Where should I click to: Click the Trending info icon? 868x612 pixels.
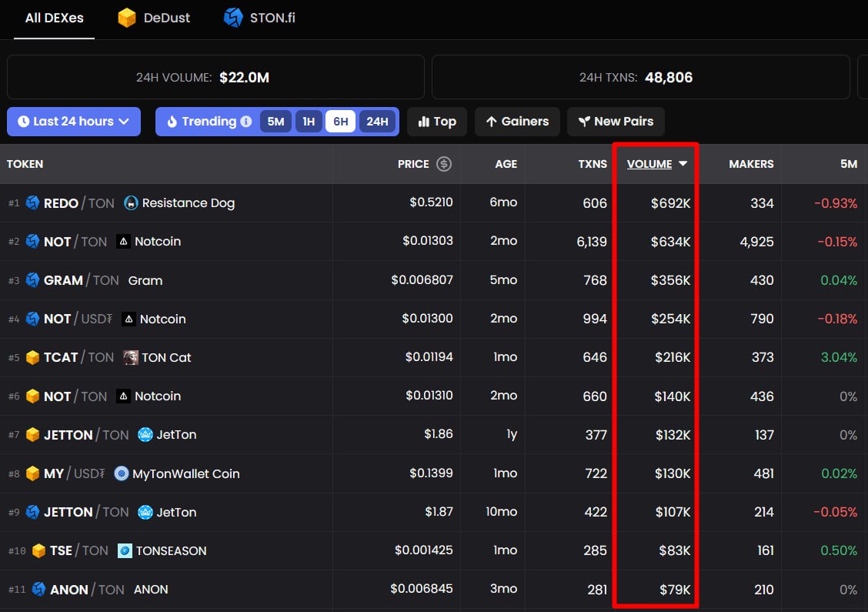pos(246,122)
